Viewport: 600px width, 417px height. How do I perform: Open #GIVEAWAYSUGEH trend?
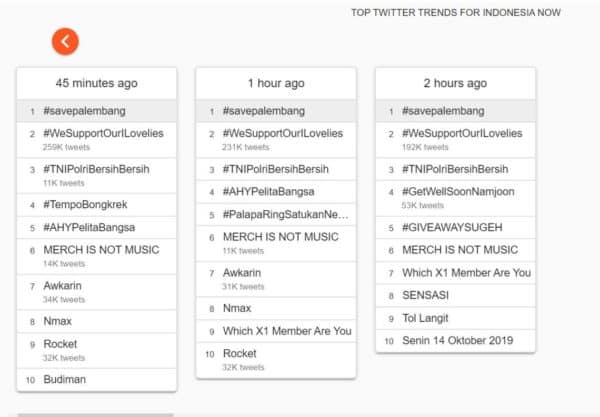pos(452,227)
